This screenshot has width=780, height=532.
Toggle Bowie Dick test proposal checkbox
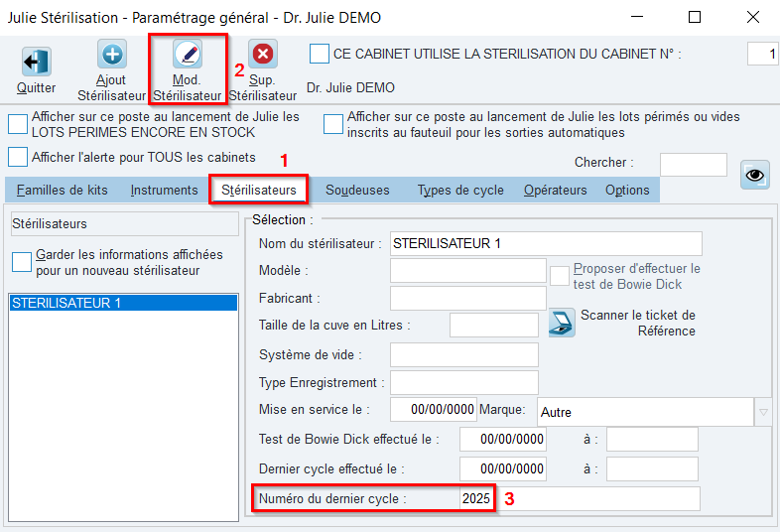560,276
